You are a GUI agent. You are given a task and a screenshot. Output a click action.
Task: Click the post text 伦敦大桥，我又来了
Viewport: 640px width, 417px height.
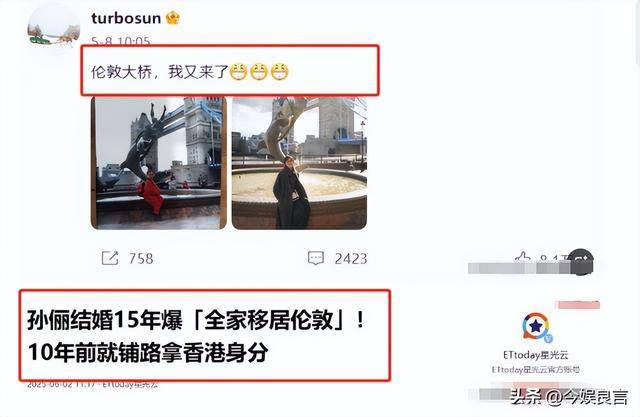pos(159,72)
